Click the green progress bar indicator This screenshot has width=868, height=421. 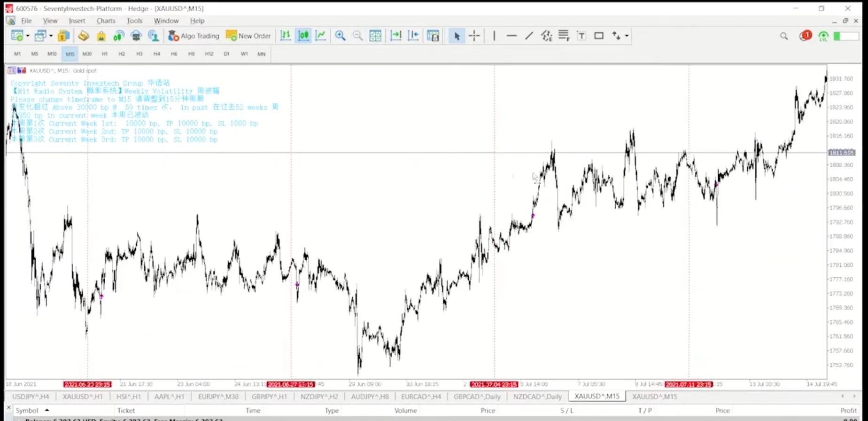click(846, 36)
